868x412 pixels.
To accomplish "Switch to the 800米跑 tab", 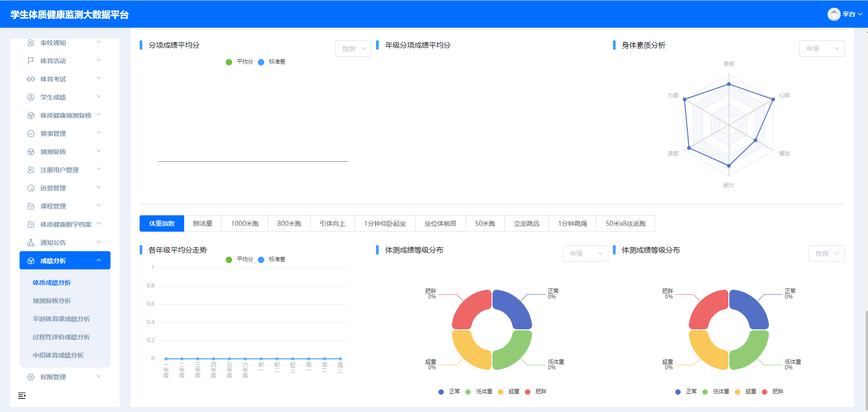I will [289, 223].
